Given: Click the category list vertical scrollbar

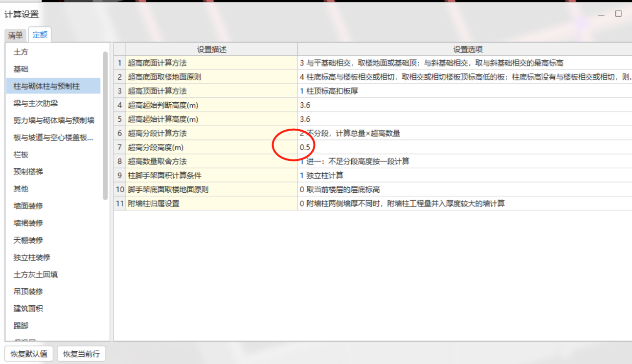Looking at the screenshot, I should click(105, 126).
